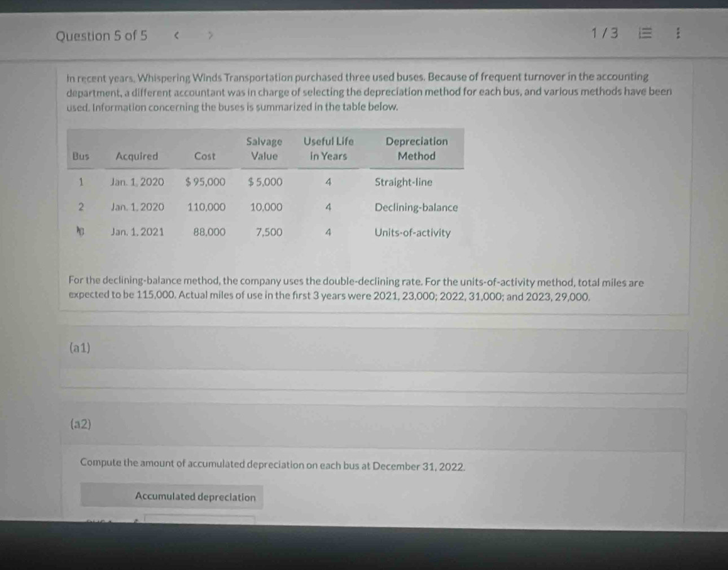The image size is (728, 570).
Task: Click the page indicator 1 / 3
Action: [604, 33]
